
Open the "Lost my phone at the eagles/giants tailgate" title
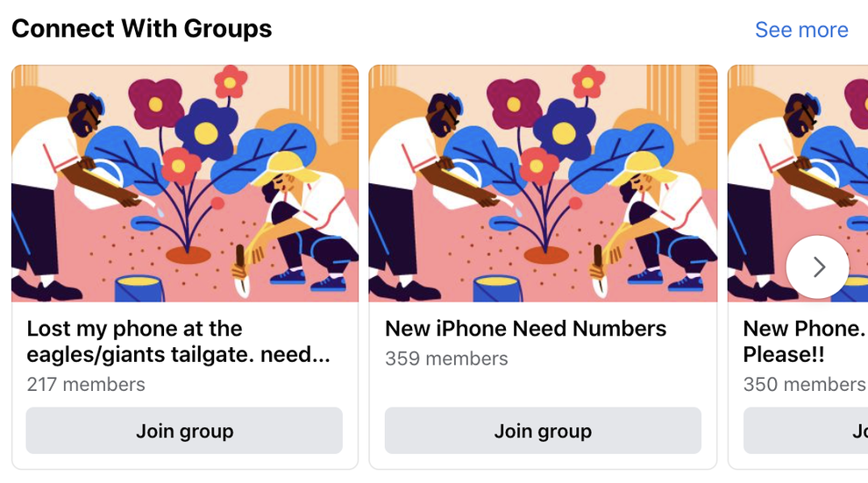pos(178,342)
